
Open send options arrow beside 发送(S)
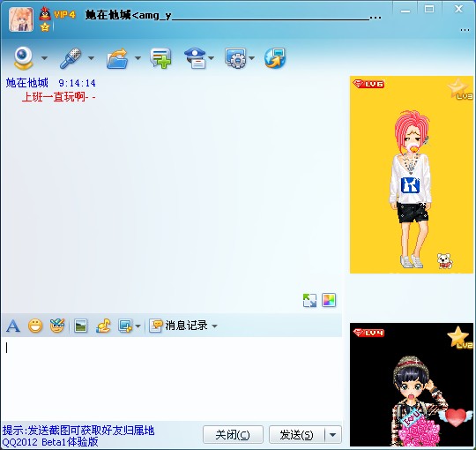(333, 435)
